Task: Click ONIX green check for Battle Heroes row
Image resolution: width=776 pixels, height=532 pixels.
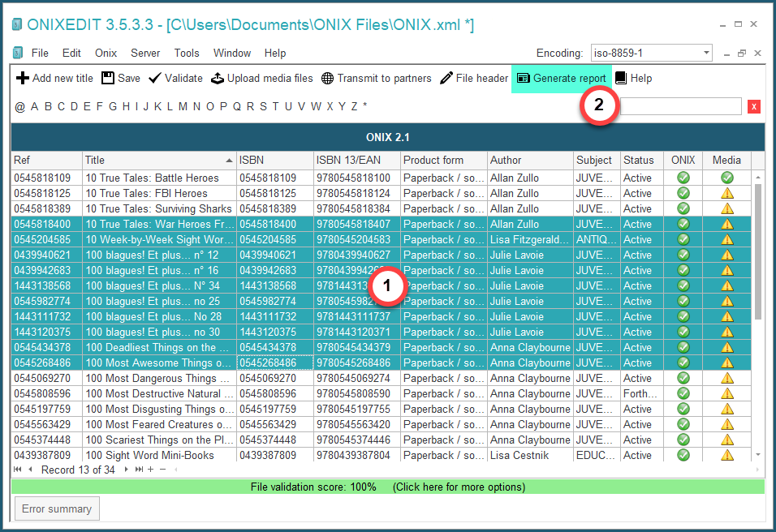Action: tap(683, 178)
